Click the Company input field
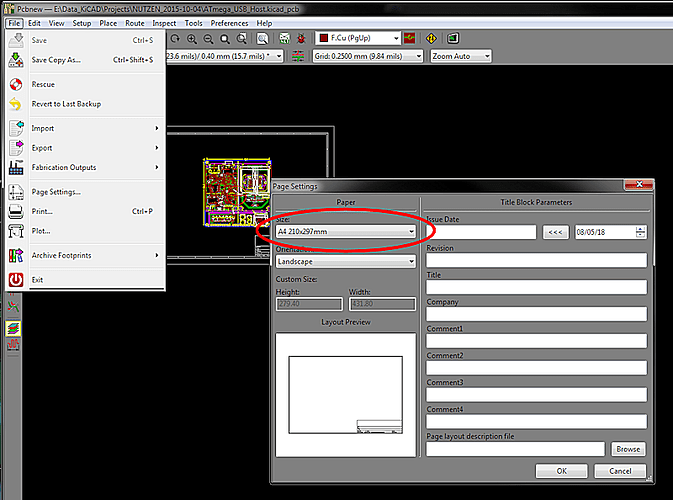This screenshot has height=500, width=673. tap(537, 314)
